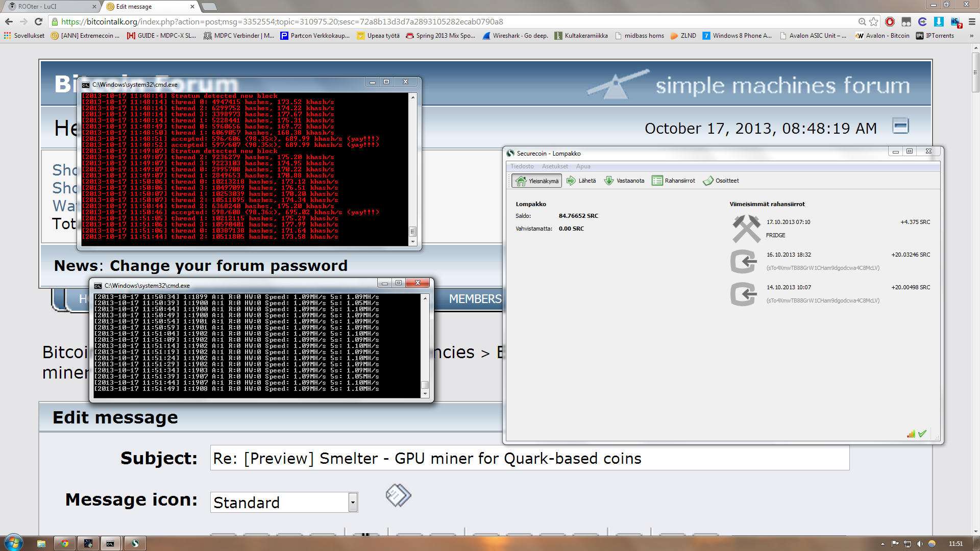Screen dimensions: 980x551
Task: Click the forward navigation arrow
Action: 23,21
